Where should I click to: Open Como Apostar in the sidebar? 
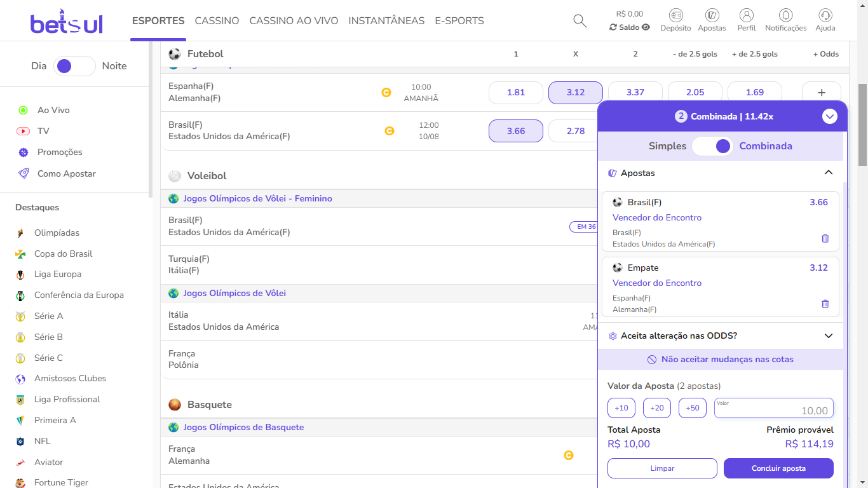tap(66, 173)
